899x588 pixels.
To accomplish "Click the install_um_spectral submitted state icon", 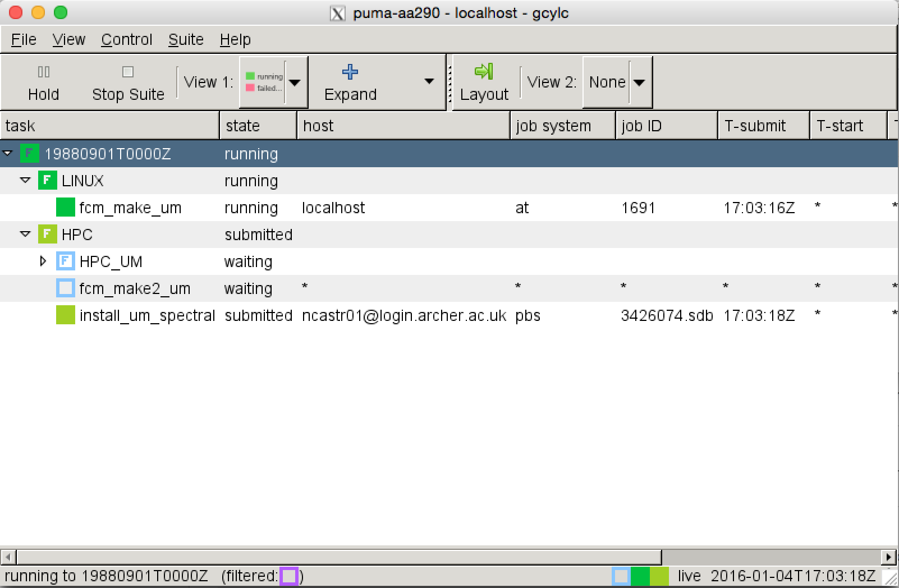I will click(66, 315).
